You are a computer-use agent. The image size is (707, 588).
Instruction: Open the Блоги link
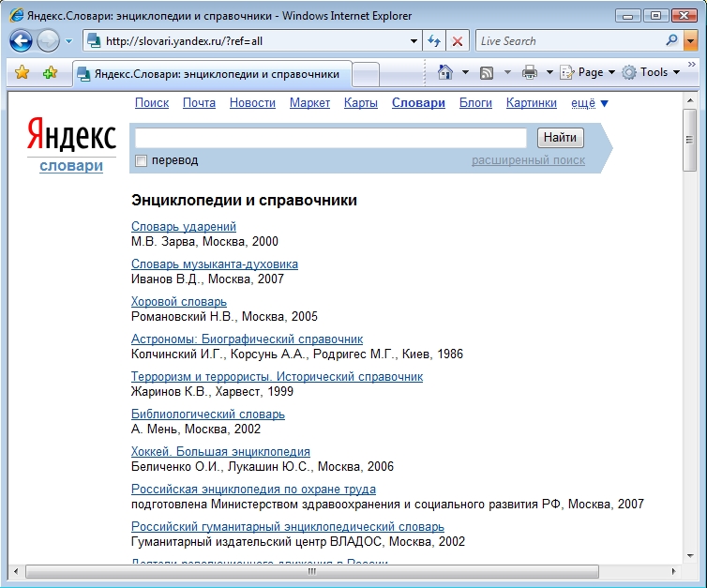click(x=475, y=103)
